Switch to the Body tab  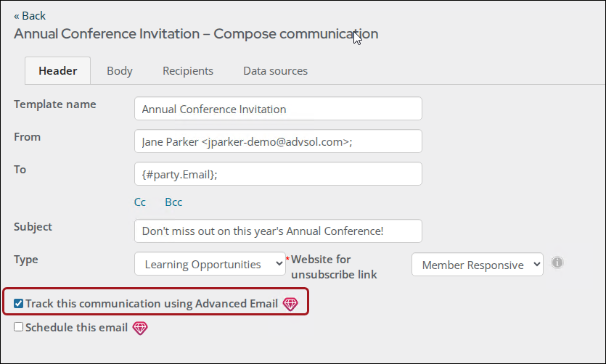pos(120,71)
